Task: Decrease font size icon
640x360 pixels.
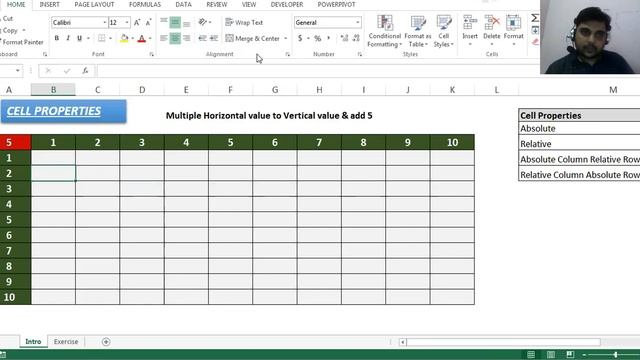Action: click(x=149, y=22)
